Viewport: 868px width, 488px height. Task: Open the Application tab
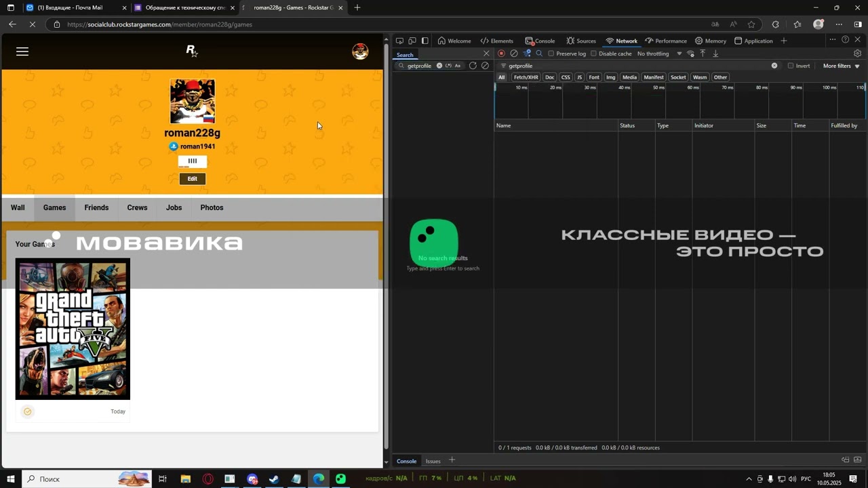[753, 41]
